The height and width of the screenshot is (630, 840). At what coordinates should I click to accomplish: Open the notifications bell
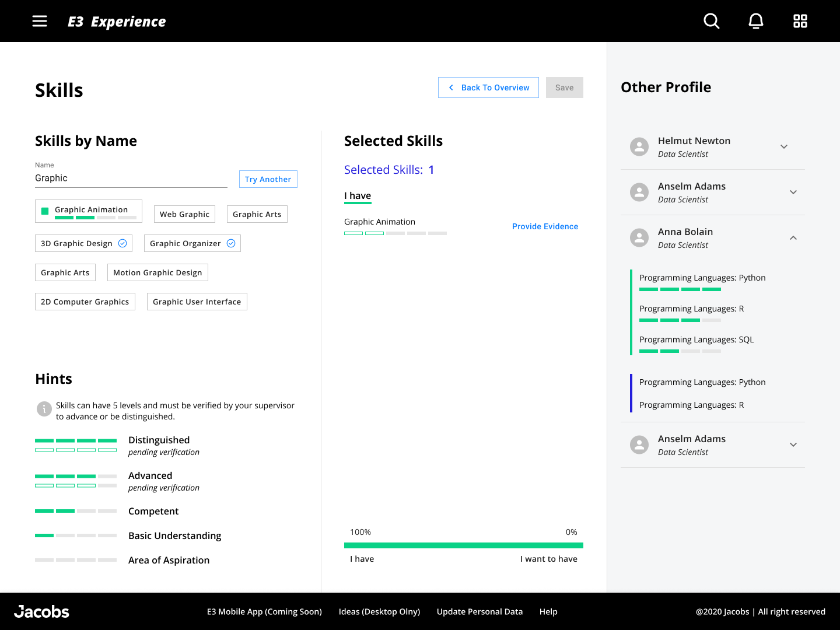755,21
